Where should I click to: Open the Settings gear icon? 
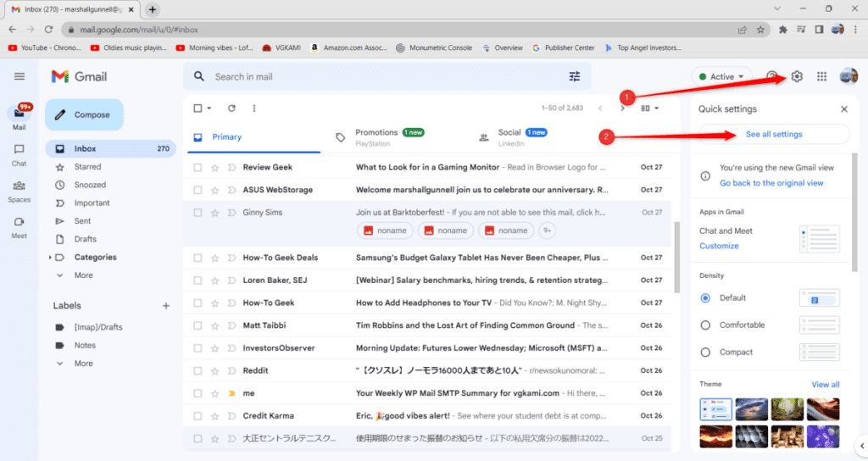tap(797, 76)
